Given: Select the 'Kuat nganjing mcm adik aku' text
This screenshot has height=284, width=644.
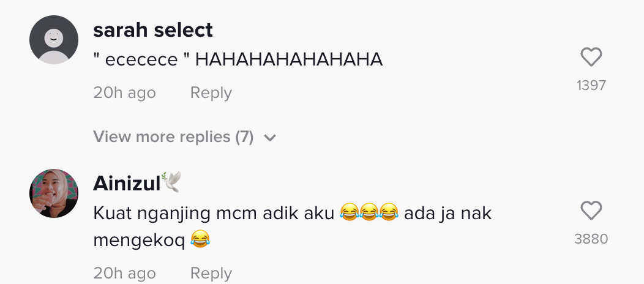Looking at the screenshot, I should click(x=214, y=214).
